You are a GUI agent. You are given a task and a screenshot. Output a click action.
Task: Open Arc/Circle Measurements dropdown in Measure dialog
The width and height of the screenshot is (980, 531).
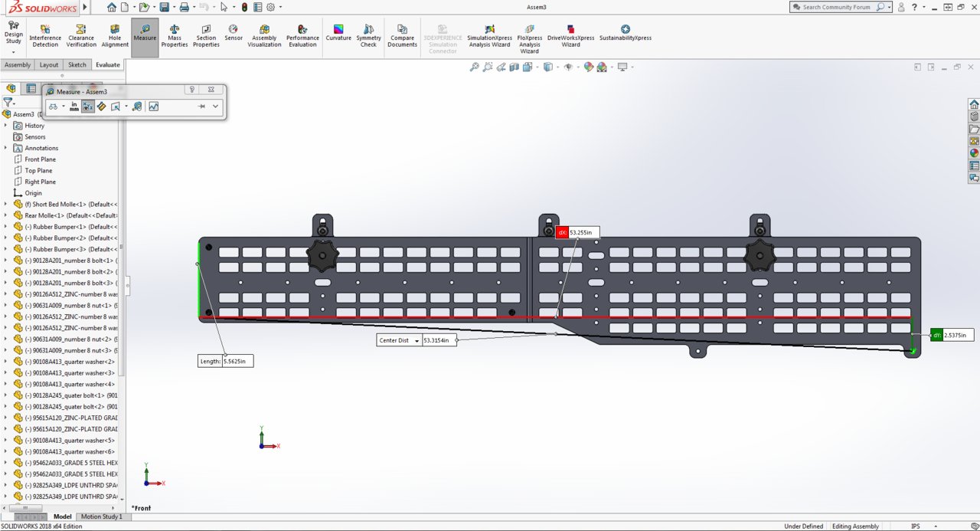pos(64,107)
